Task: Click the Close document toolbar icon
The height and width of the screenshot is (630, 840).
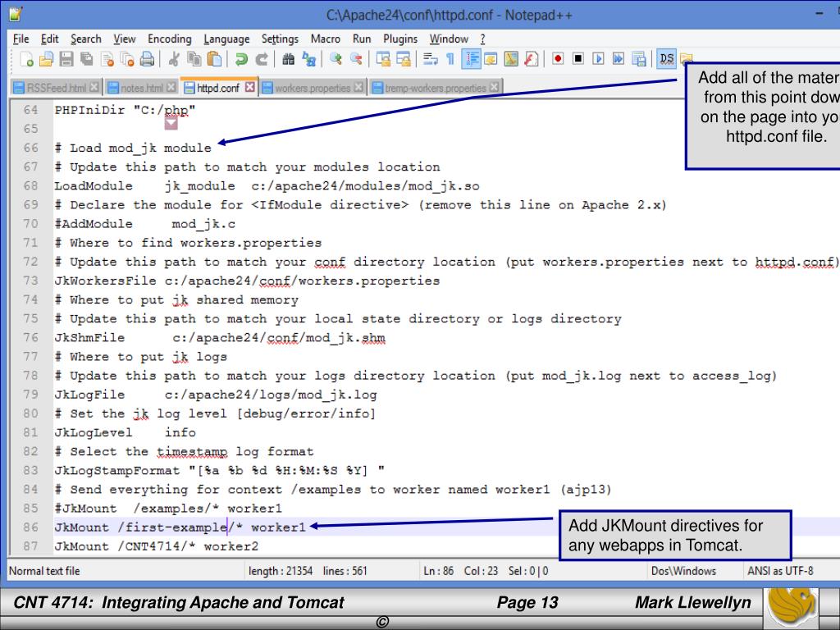Action: [x=107, y=59]
